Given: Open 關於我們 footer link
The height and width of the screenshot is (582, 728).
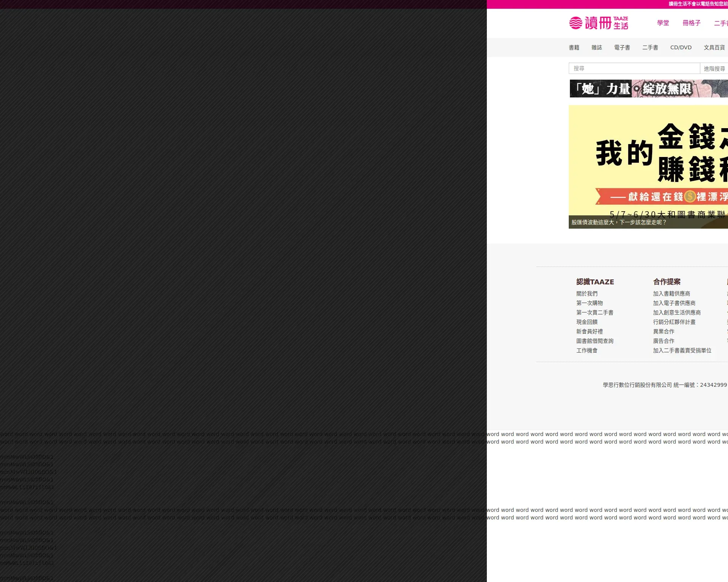Looking at the screenshot, I should pos(587,294).
